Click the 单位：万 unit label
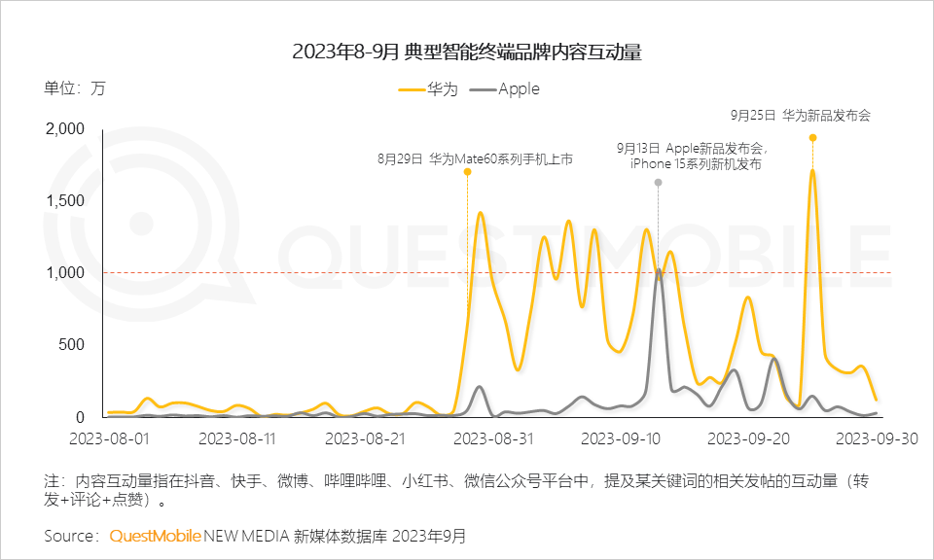The height and width of the screenshot is (560, 934). pyautogui.click(x=75, y=88)
